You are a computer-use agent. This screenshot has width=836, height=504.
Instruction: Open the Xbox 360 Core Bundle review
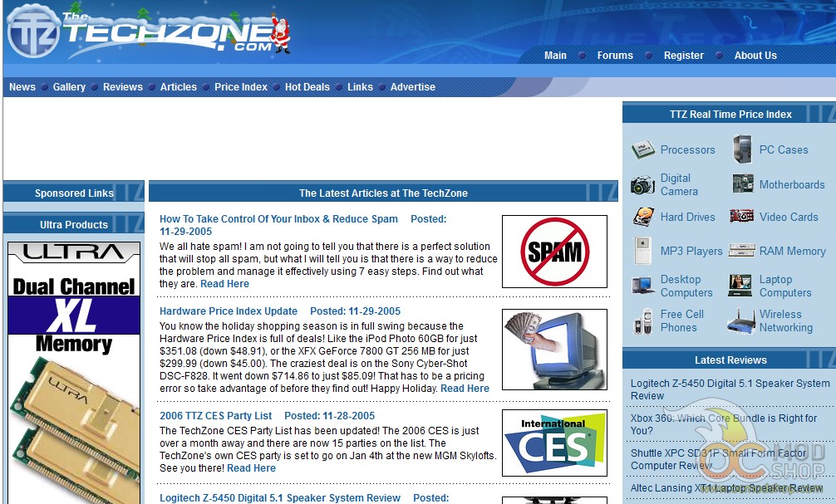724,424
